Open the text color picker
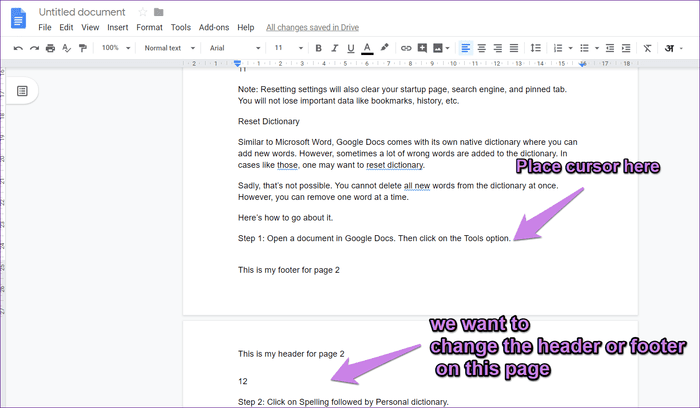The width and height of the screenshot is (700, 408). (x=367, y=48)
